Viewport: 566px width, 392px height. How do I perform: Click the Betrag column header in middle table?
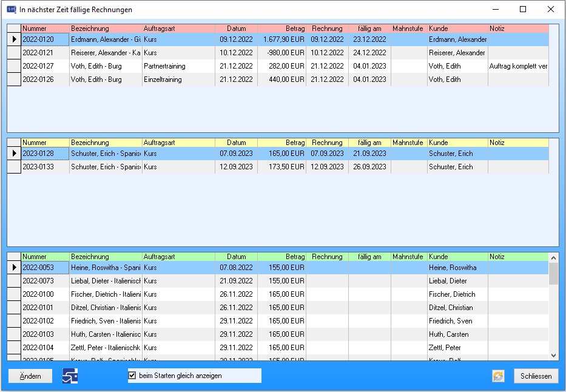click(x=281, y=143)
